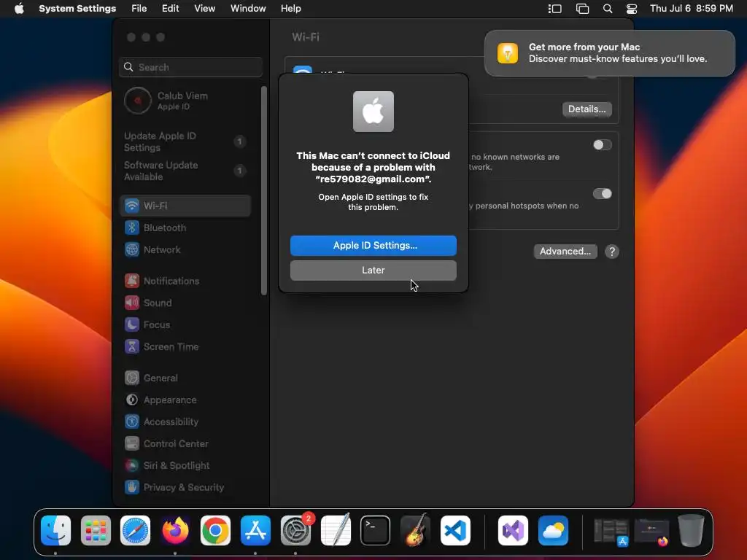The height and width of the screenshot is (560, 747).
Task: Open General settings in the sidebar
Action: (x=185, y=378)
